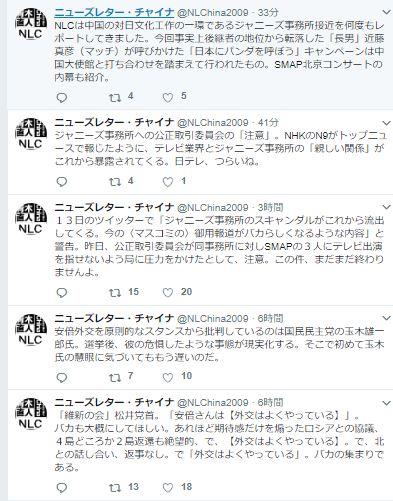Viewport: 393px width, 501px height.
Task: Retweet the 維新の会 tweet with 13 retweets
Action: (115, 488)
